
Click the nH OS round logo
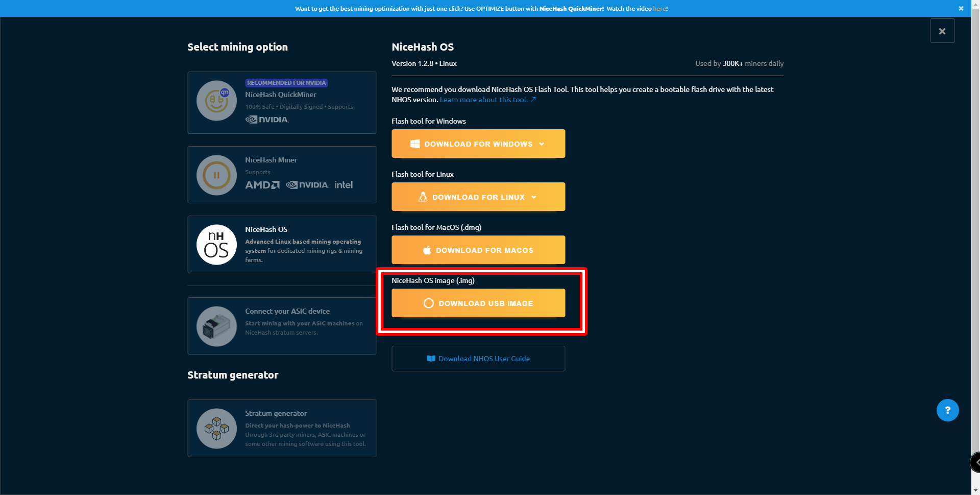click(x=216, y=245)
